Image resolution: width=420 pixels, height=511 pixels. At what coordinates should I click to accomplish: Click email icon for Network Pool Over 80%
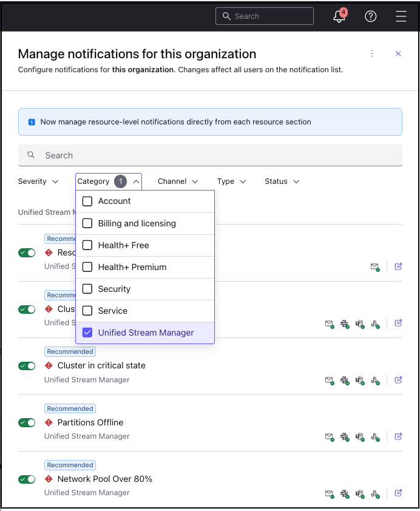coord(330,494)
